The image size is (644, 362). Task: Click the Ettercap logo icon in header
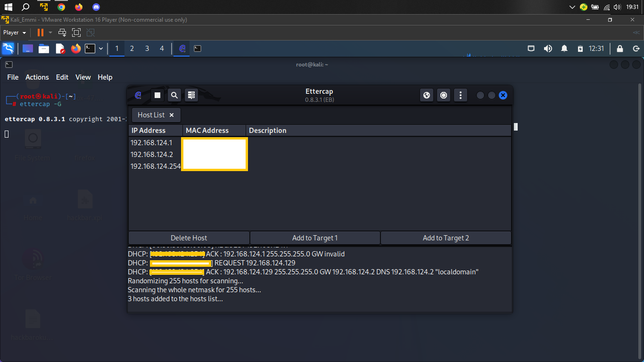click(x=138, y=95)
